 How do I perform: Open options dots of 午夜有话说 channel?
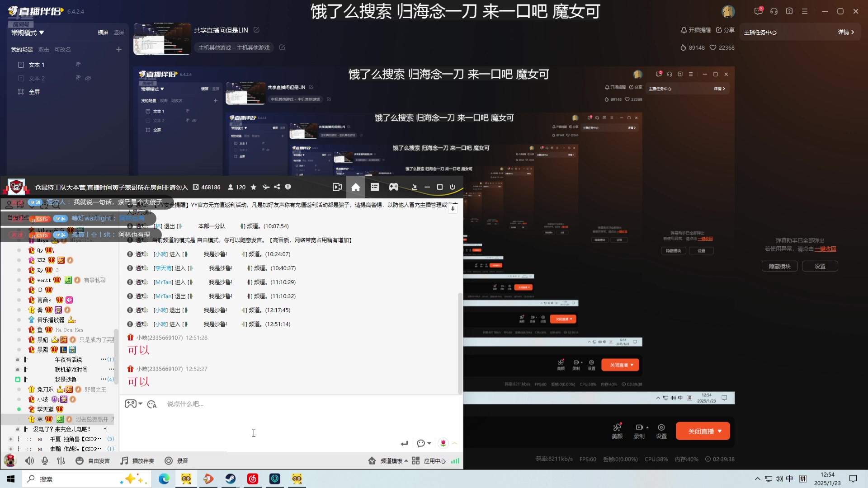[104, 359]
